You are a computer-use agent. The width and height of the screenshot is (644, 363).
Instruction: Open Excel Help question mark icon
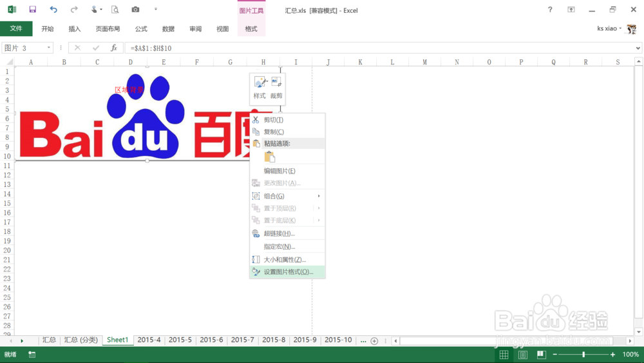550,10
